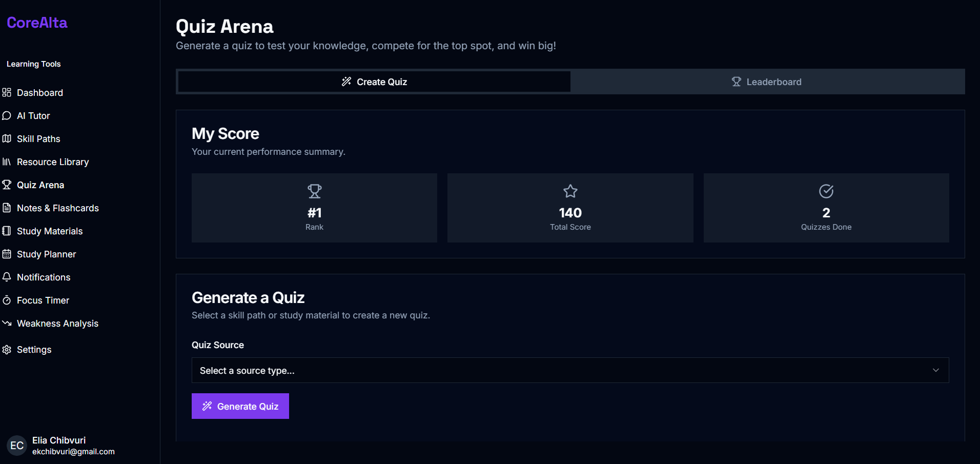Switch to the Leaderboard tab
The width and height of the screenshot is (980, 464).
(766, 82)
